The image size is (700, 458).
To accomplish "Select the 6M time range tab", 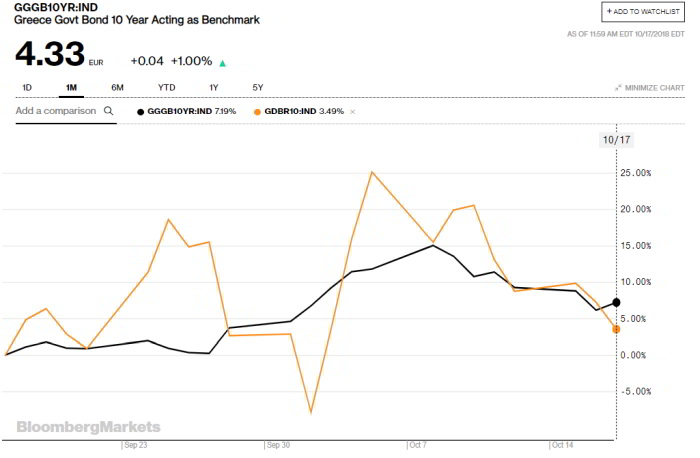I will 118,88.
